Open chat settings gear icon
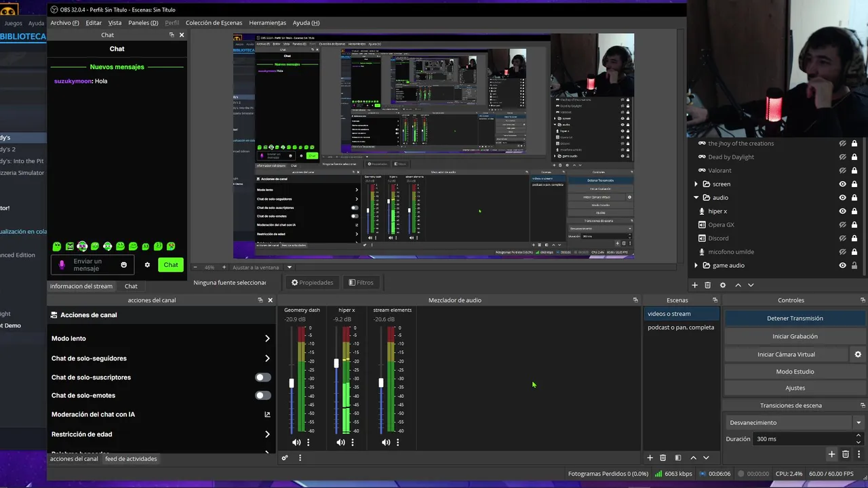868x488 pixels. (147, 265)
